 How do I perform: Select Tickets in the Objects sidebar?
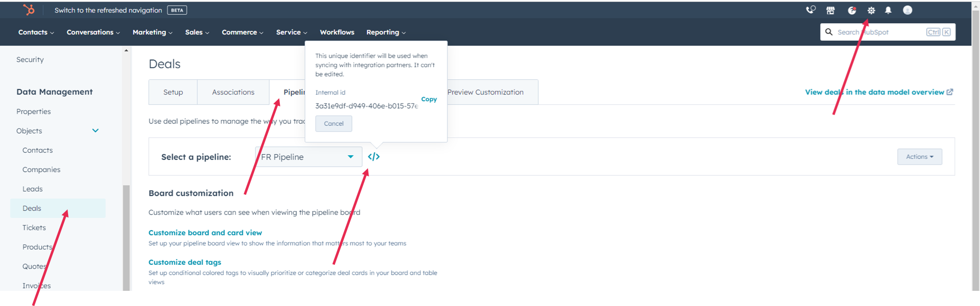pos(34,228)
